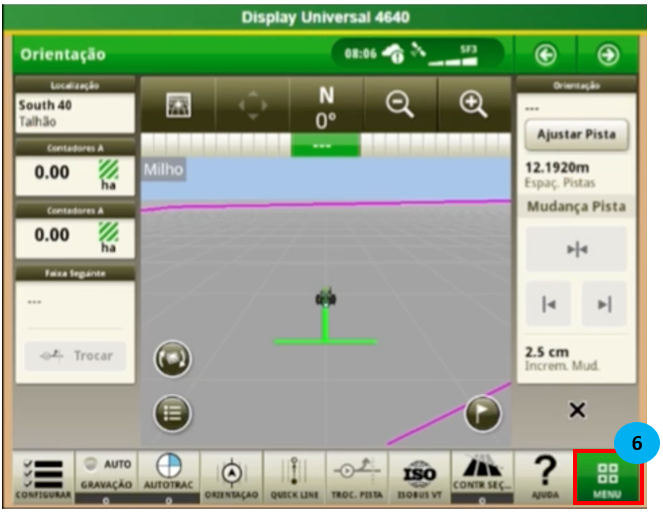
Task: Go to next page arrow
Action: pos(608,54)
